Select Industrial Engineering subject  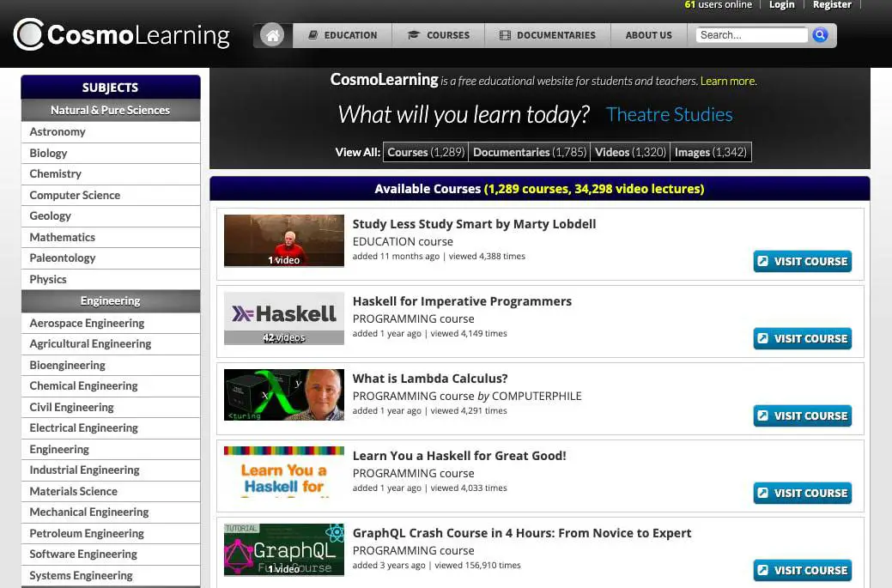coord(111,470)
